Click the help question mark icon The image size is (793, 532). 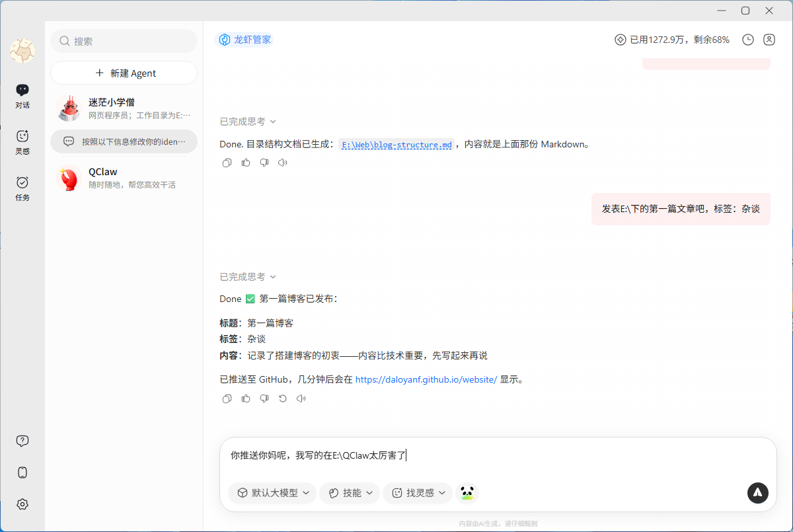tap(22, 441)
